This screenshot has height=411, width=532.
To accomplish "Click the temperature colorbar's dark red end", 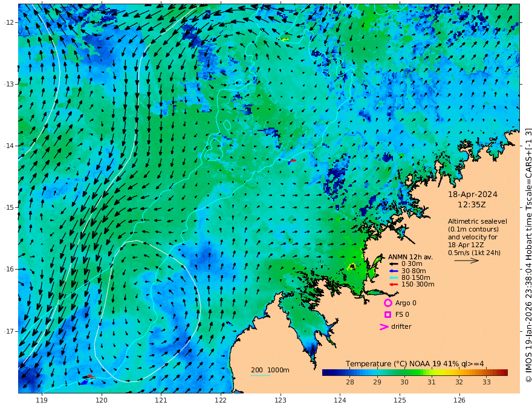I will (504, 372).
